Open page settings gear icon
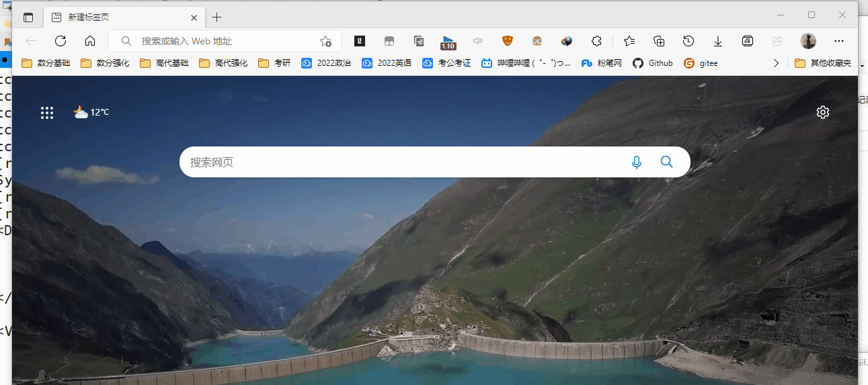This screenshot has width=868, height=385. point(822,112)
